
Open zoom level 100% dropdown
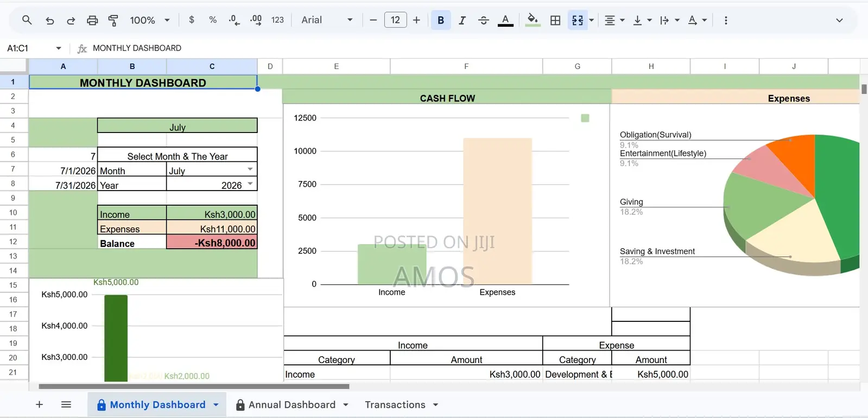[150, 20]
